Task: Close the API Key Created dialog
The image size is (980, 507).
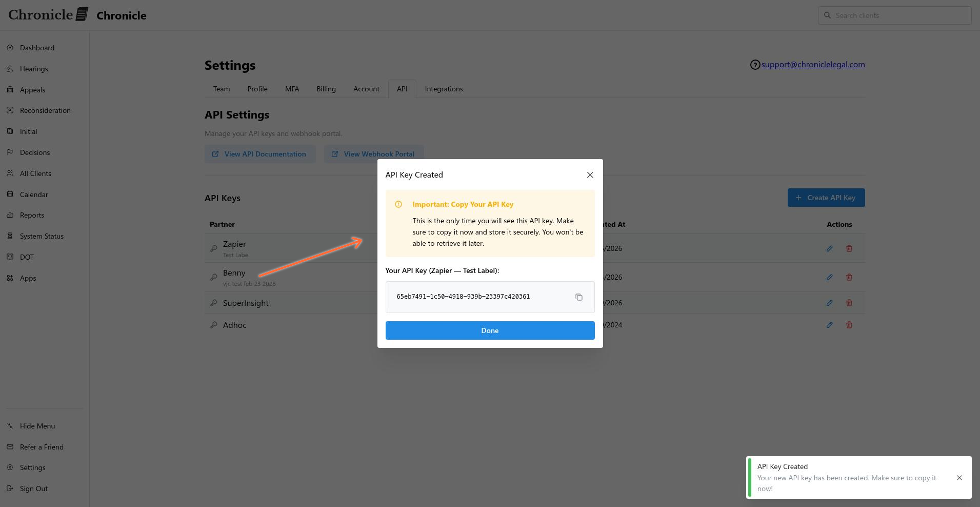Action: click(x=590, y=175)
